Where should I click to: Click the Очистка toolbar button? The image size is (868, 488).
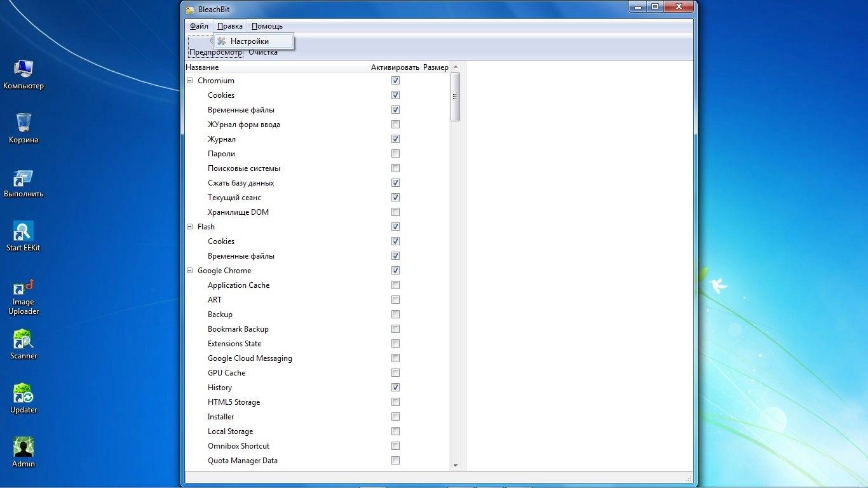263,52
